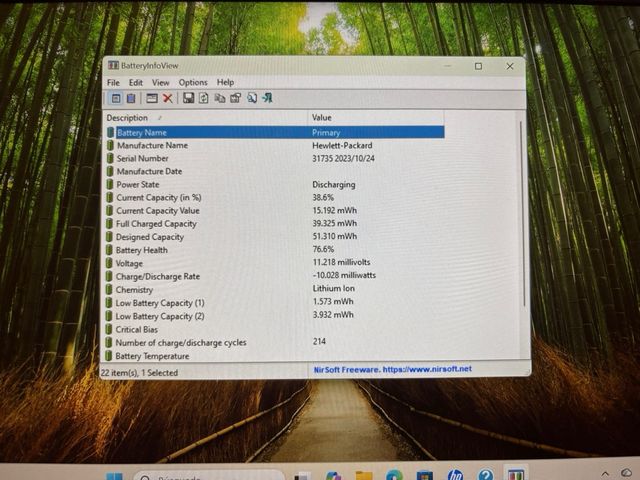
Task: Open the Properties toolbar icon
Action: [236, 98]
